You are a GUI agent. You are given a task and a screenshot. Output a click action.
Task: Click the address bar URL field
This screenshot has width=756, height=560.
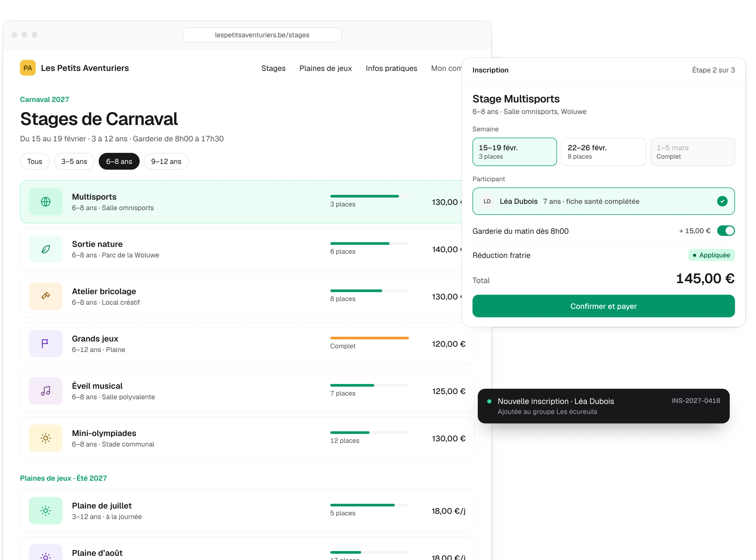point(262,35)
